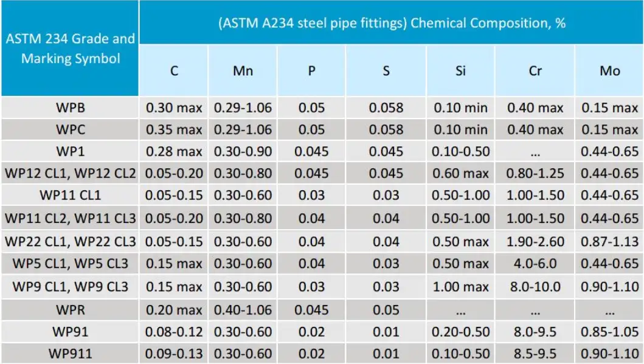The height and width of the screenshot is (364, 644).
Task: Select the 0.40-1.06 manganese cell for WPR
Action: [243, 310]
